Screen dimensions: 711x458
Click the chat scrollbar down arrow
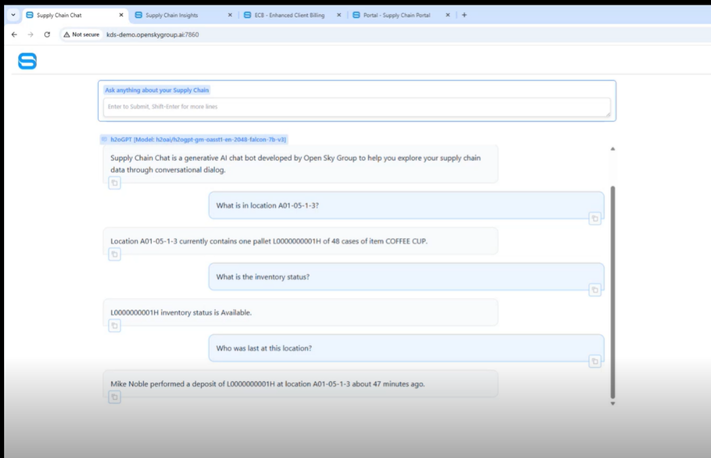pos(612,403)
